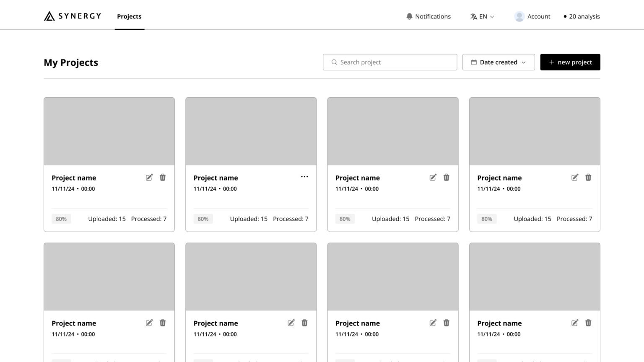644x362 pixels.
Task: Open the ellipsis menu on the second project
Action: 304,176
